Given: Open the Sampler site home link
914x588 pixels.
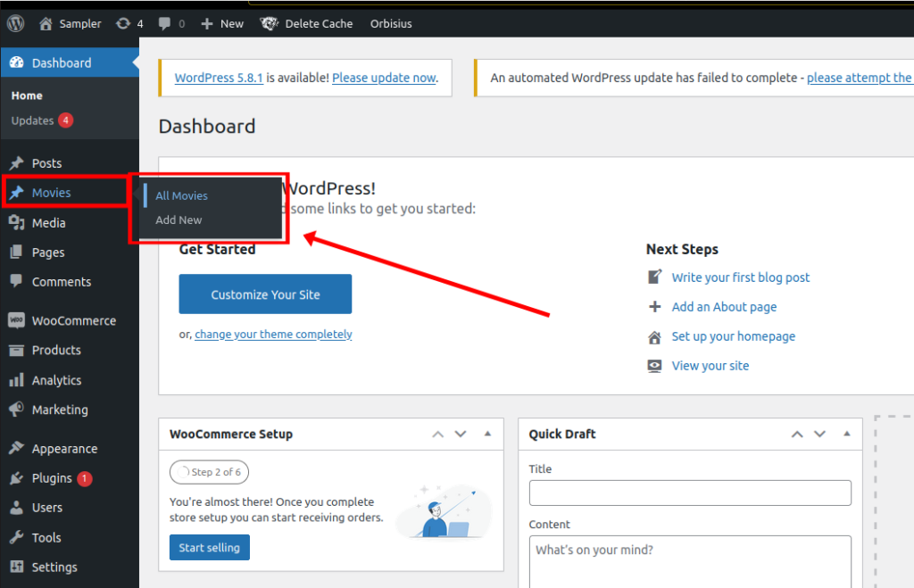Looking at the screenshot, I should tap(70, 24).
